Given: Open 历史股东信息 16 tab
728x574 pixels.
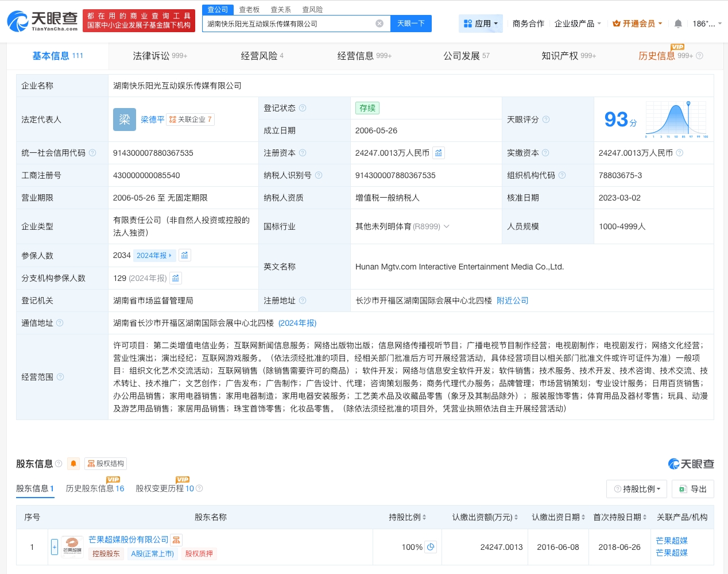Looking at the screenshot, I should [x=95, y=488].
